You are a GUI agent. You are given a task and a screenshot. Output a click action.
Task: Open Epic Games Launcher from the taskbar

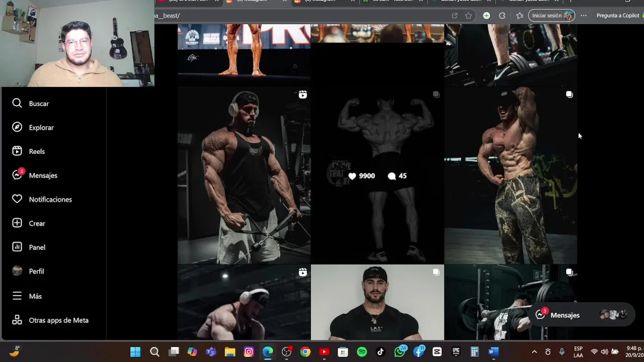456,352
